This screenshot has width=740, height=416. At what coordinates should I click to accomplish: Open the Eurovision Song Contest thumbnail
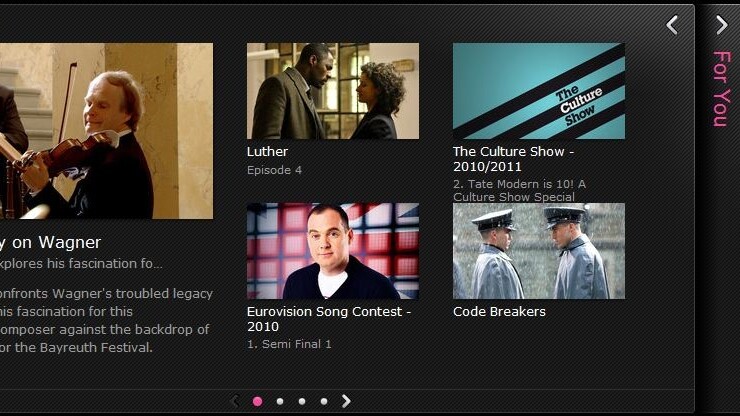coord(333,251)
